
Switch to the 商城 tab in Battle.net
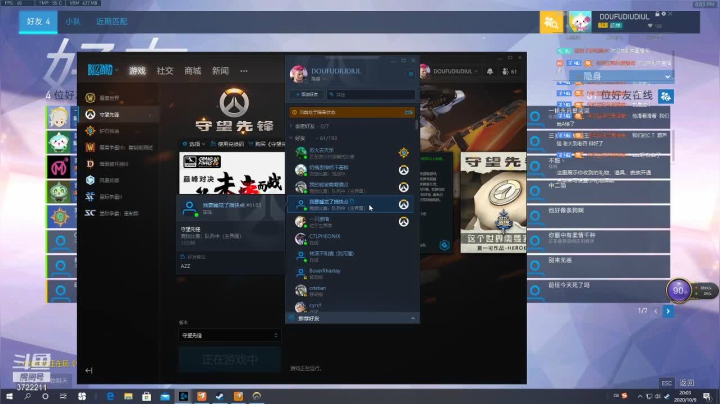(x=192, y=71)
